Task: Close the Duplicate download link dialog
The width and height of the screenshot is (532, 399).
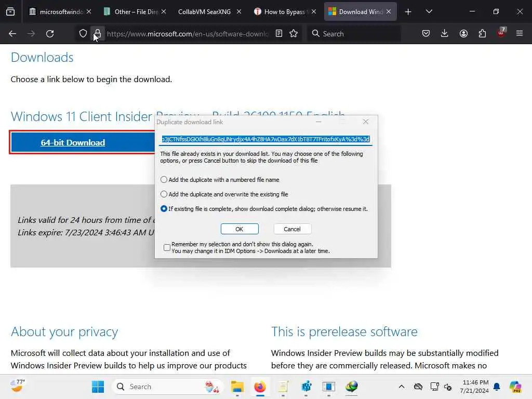Action: click(x=365, y=122)
